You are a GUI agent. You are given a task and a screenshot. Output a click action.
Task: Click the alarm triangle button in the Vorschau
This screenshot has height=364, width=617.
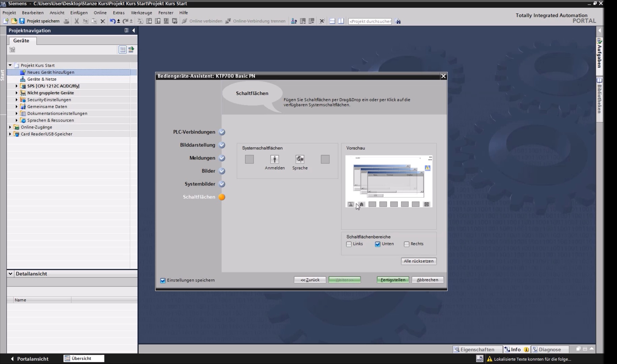(x=351, y=204)
